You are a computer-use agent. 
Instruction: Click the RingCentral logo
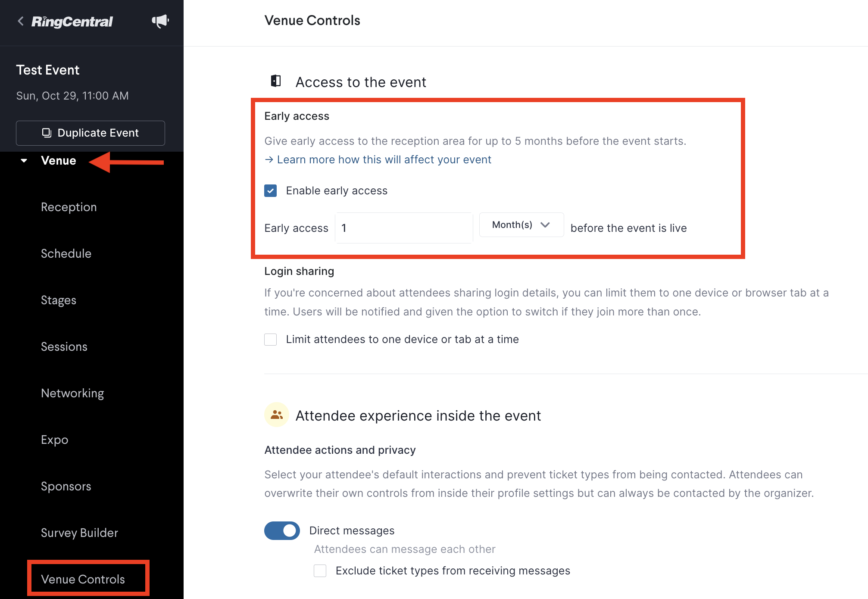[72, 22]
